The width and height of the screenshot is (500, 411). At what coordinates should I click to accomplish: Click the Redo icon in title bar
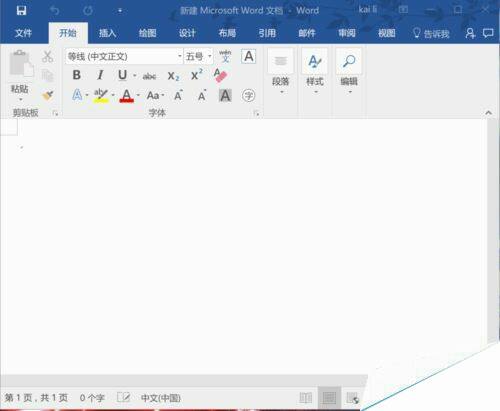coord(88,11)
